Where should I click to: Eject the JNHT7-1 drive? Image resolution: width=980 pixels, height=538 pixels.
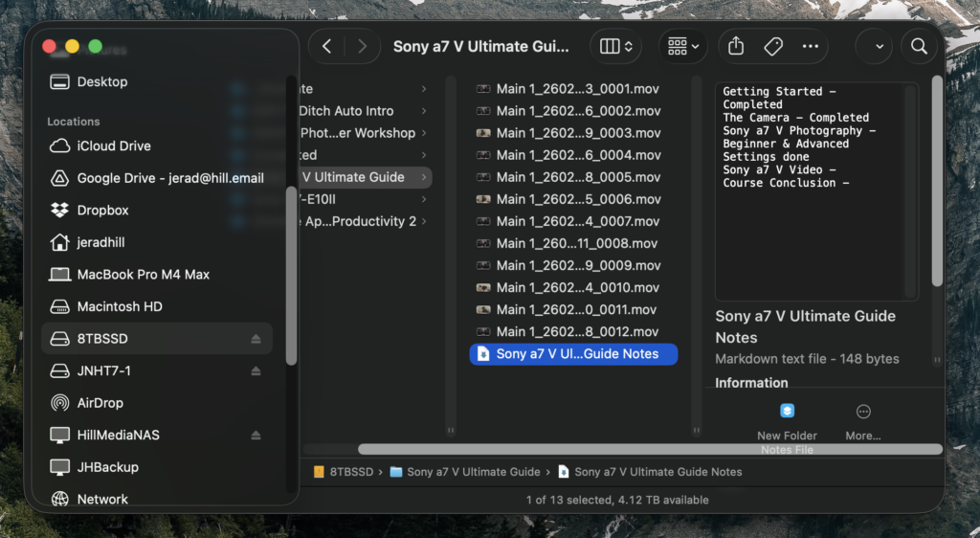tap(256, 370)
